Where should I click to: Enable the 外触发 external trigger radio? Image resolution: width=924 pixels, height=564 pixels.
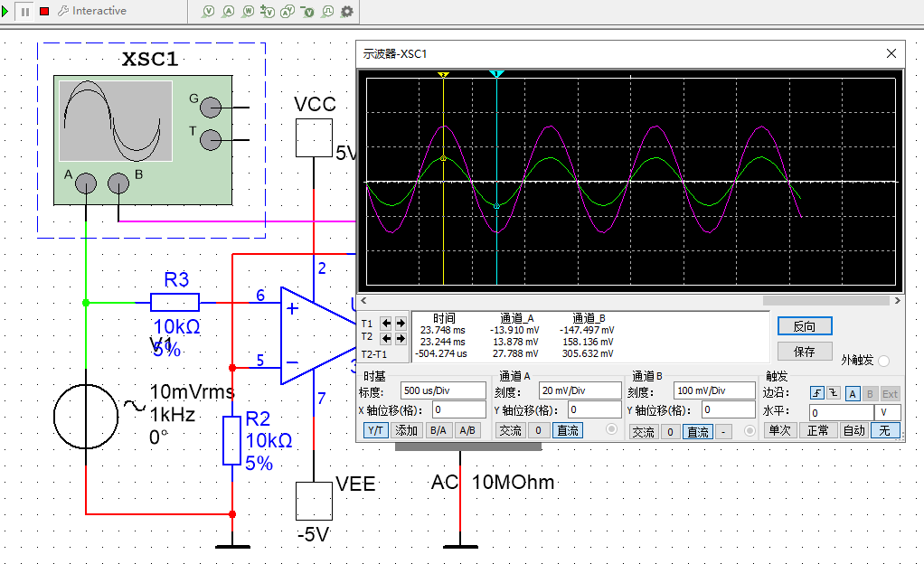point(883,361)
